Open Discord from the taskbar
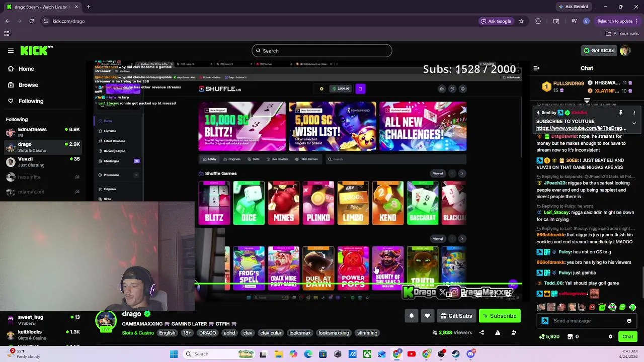This screenshot has height=362, width=644. tap(470, 354)
